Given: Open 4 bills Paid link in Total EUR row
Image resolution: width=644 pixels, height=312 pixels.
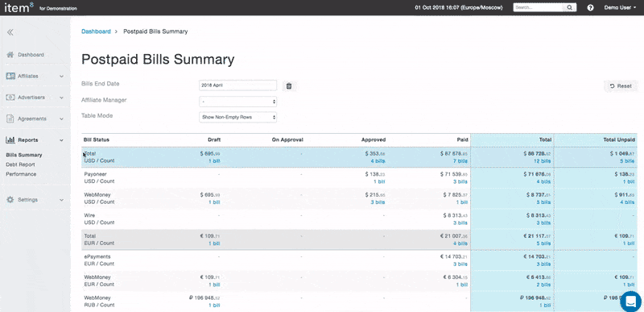Looking at the screenshot, I should click(x=460, y=243).
